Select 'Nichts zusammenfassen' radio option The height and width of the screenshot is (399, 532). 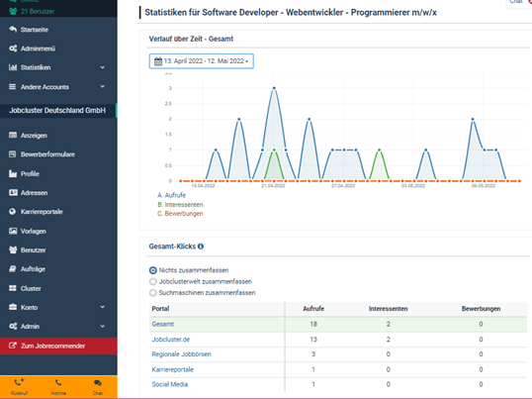(153, 270)
